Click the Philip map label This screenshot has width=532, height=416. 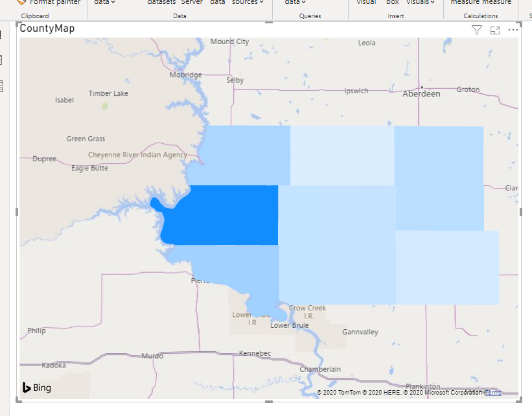(x=36, y=331)
